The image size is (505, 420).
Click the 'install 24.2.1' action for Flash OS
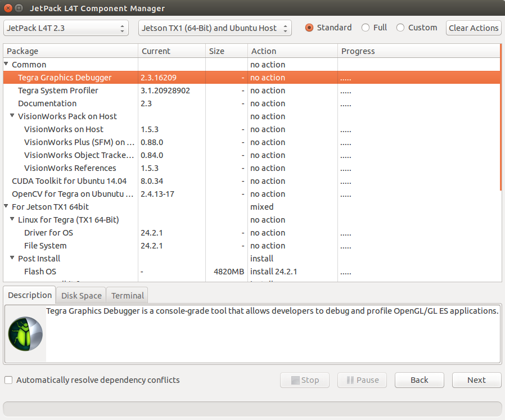click(273, 272)
